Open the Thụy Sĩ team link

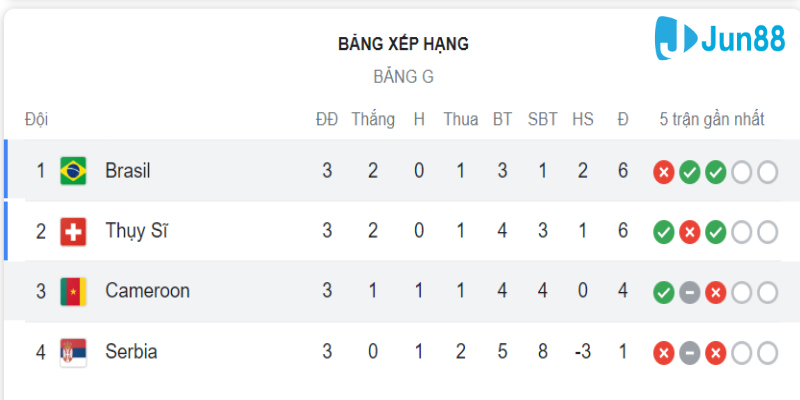click(137, 232)
